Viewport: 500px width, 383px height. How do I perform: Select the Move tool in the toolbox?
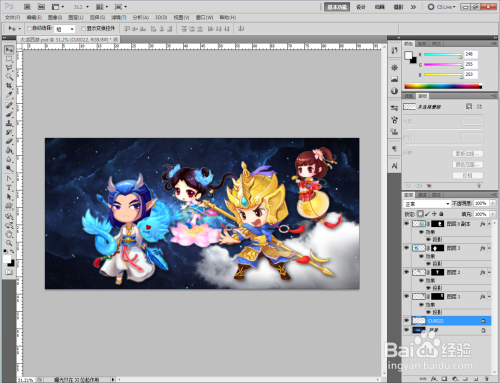point(9,50)
